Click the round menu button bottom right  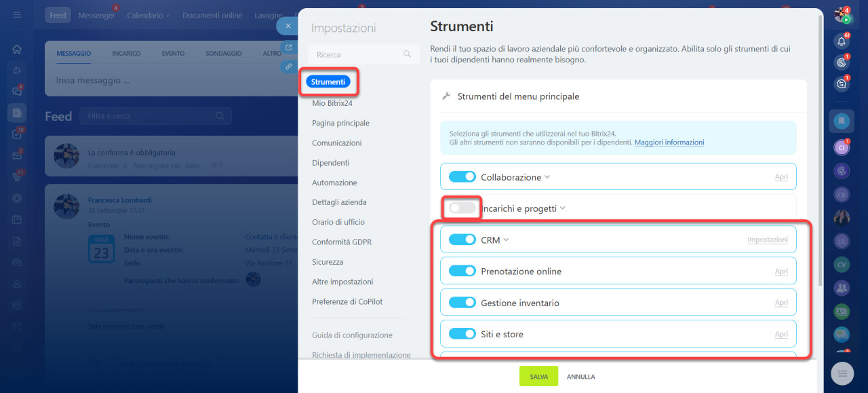(x=842, y=373)
